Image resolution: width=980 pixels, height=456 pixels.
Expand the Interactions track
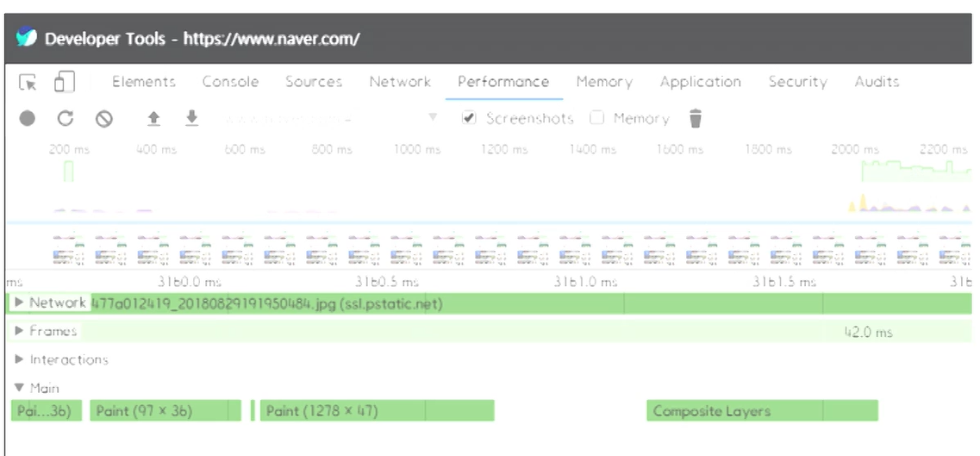pyautogui.click(x=19, y=359)
